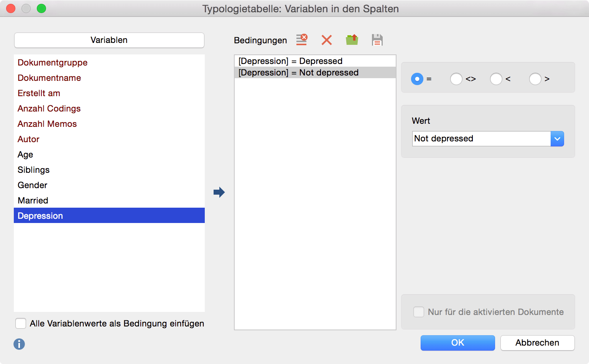This screenshot has height=364, width=589.
Task: Save conditions using the floppy disk icon
Action: point(377,40)
